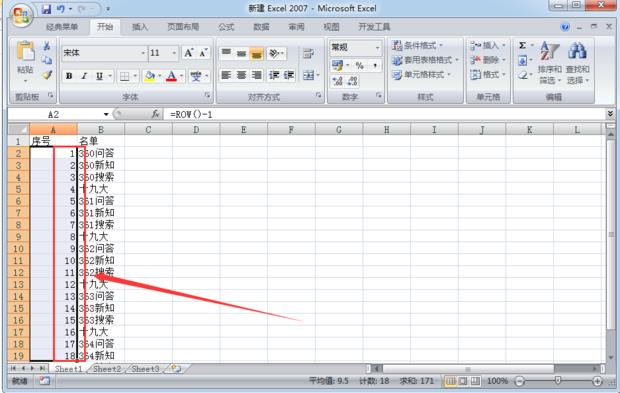Toggle underline formatting
The height and width of the screenshot is (393, 620).
click(99, 76)
